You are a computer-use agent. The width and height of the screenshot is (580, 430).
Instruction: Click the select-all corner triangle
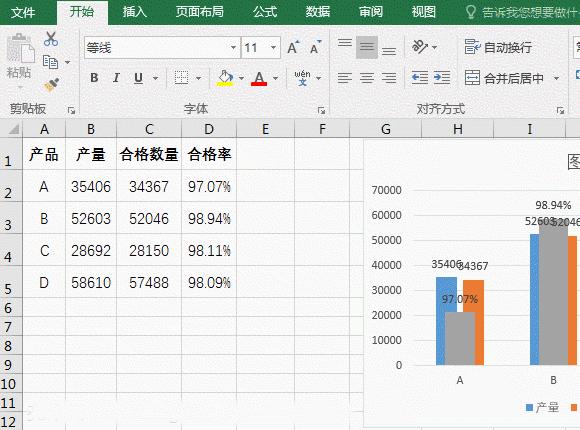(x=14, y=129)
